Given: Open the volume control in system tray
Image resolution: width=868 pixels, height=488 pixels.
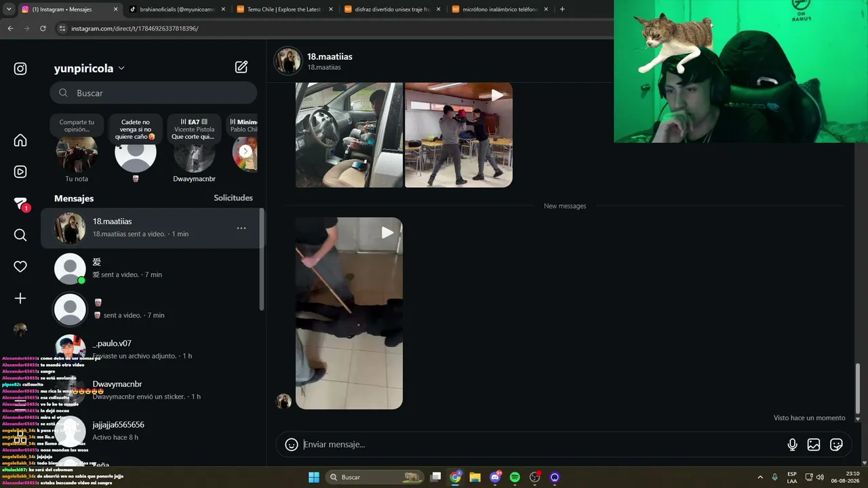Looking at the screenshot, I should tap(820, 477).
